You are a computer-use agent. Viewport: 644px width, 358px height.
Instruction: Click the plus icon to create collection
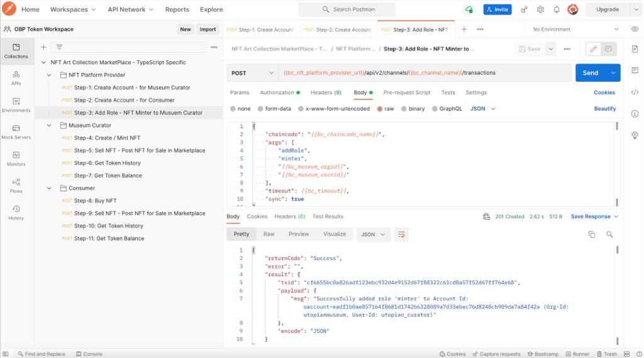pyautogui.click(x=43, y=47)
